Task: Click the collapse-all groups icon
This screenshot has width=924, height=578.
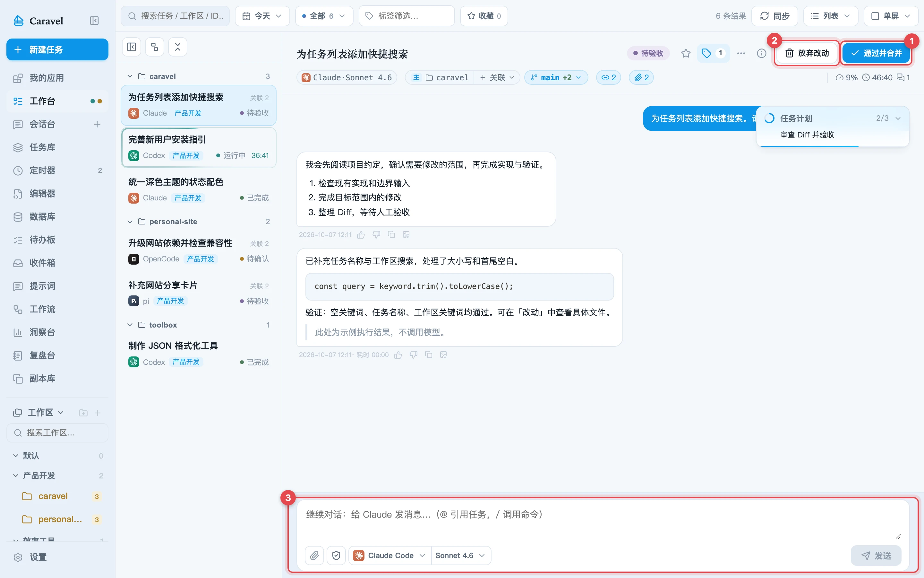Action: 177,47
